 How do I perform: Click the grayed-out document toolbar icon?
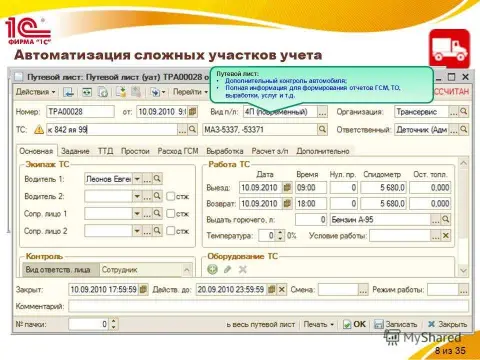coord(136,92)
